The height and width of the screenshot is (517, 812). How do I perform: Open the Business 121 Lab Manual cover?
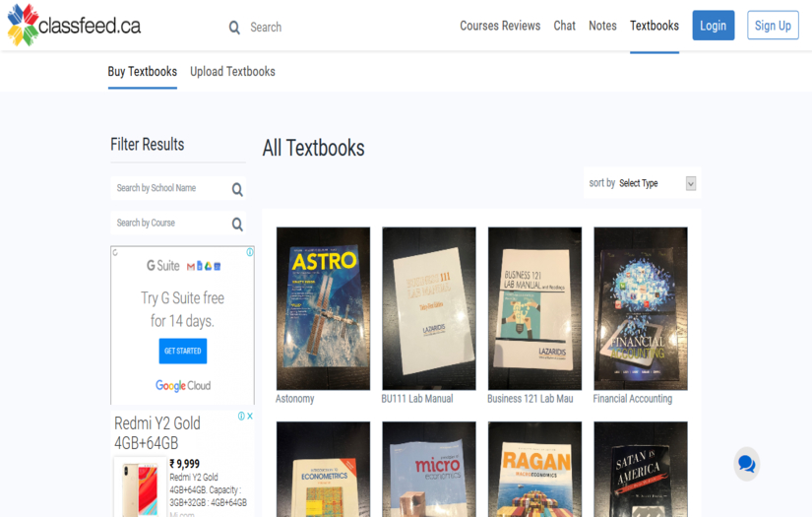tap(534, 308)
